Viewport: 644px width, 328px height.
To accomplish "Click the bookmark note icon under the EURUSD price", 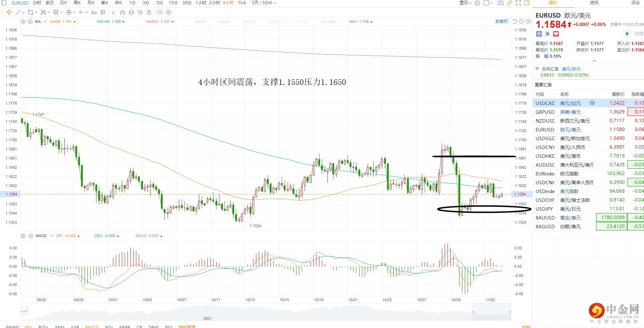I will (548, 34).
